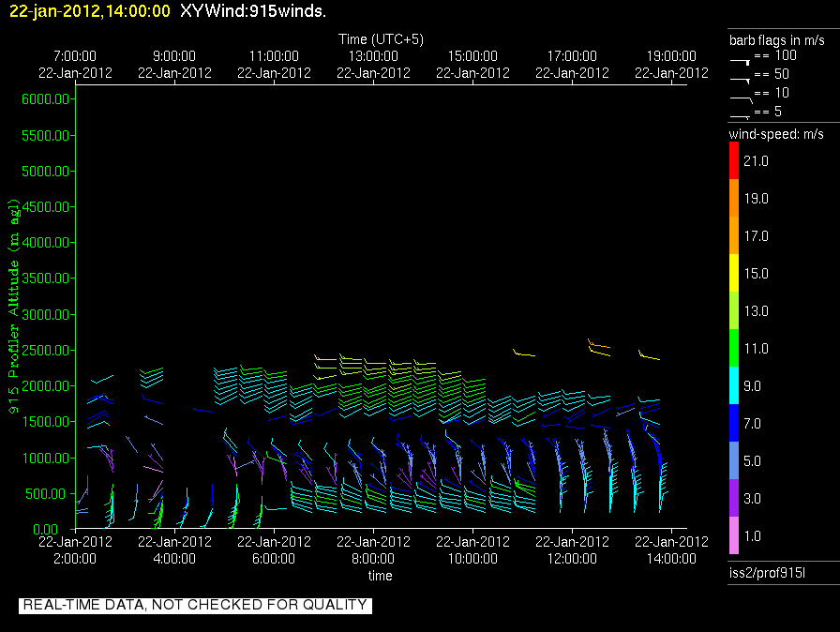Click the REAL-TIME DATA quality warning banner
The image size is (840, 632).
tap(195, 605)
